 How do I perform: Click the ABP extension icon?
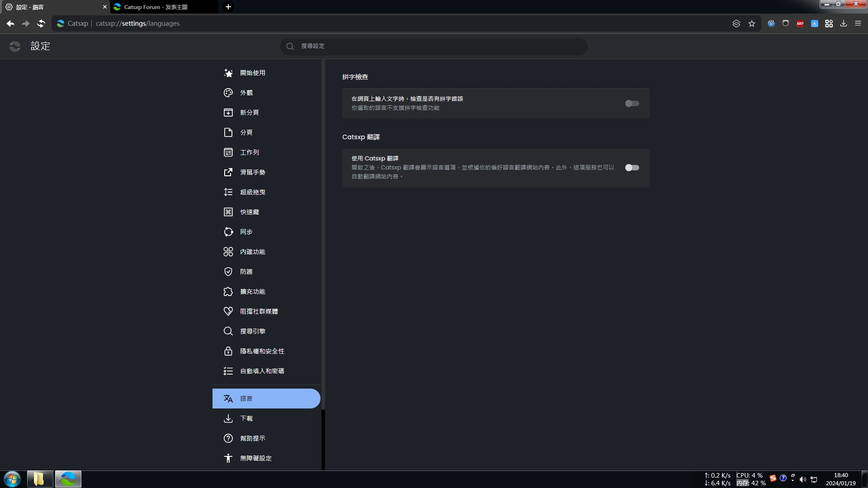point(800,23)
